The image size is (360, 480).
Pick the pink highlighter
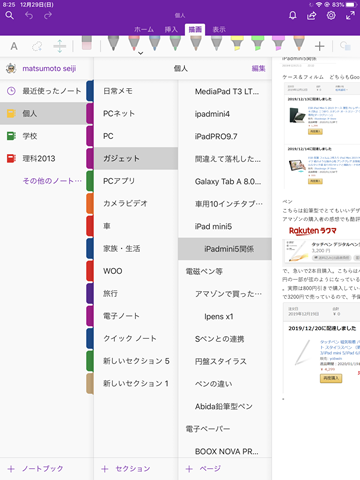[x=278, y=43]
